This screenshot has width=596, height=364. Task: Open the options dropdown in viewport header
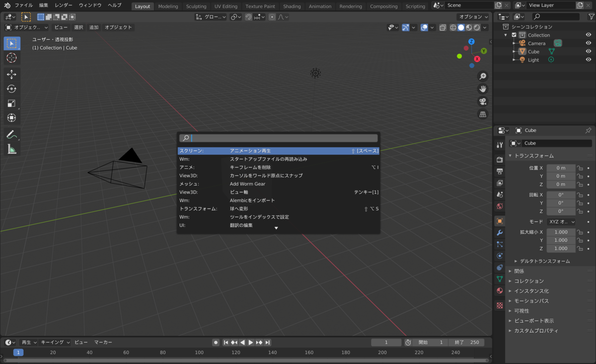pyautogui.click(x=473, y=17)
